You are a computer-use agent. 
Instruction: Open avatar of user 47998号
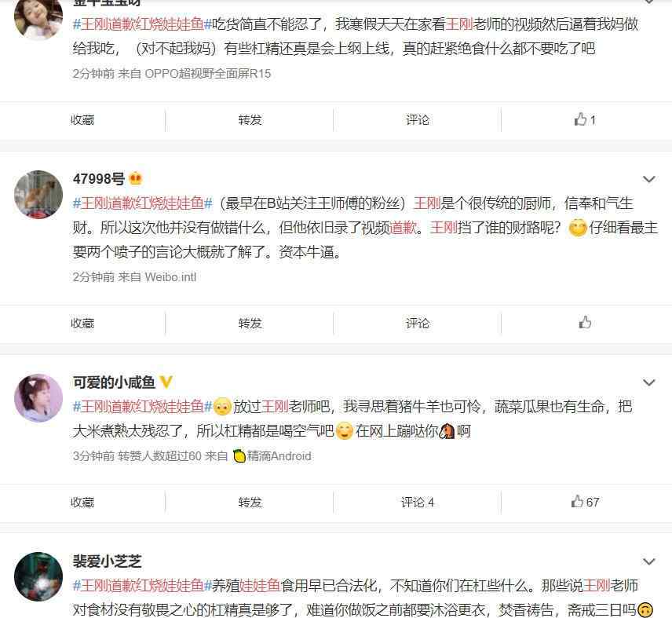click(38, 195)
